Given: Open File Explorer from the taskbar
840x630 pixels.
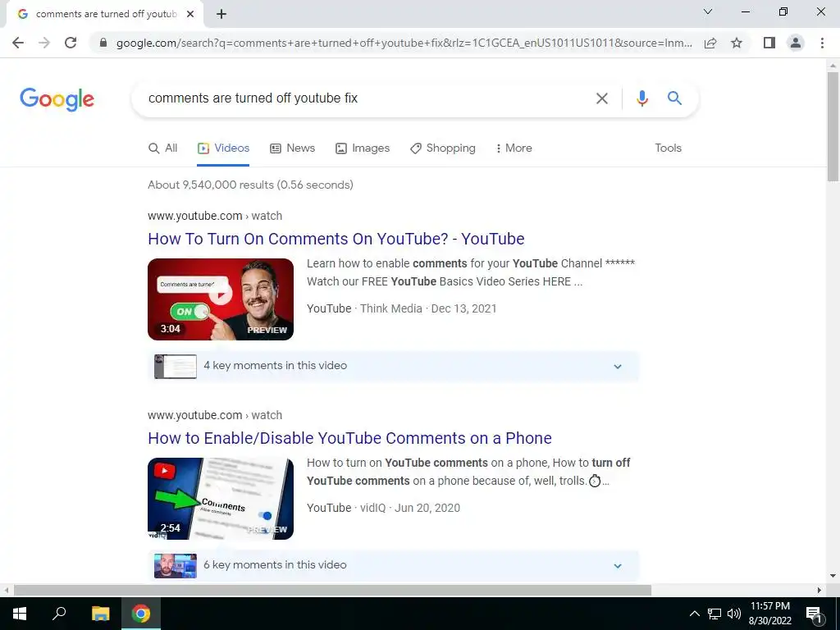Looking at the screenshot, I should coord(100,614).
